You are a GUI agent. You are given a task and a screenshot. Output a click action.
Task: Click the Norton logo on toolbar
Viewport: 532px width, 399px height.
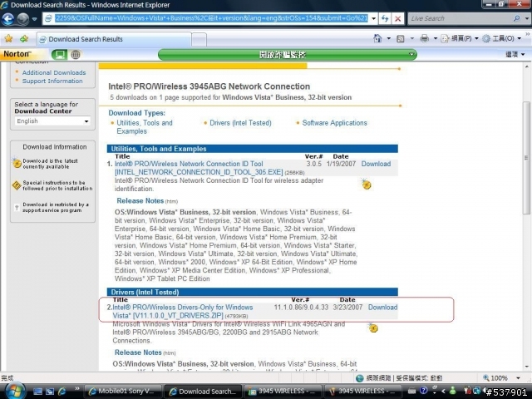point(17,54)
